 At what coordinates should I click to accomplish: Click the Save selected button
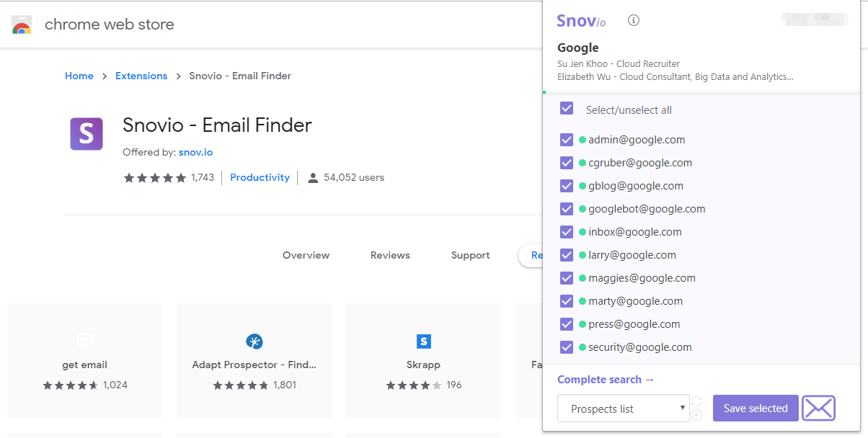point(756,408)
